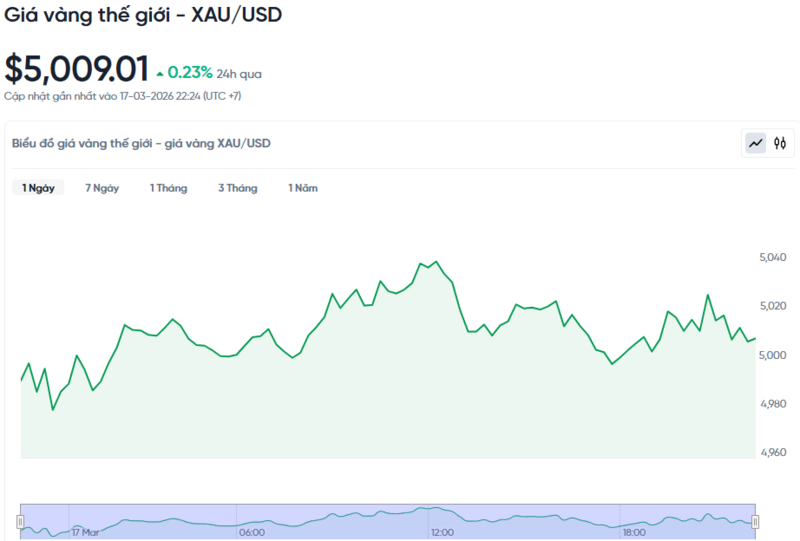Select the 7 Ngày time range
The image size is (800, 541).
click(x=102, y=188)
